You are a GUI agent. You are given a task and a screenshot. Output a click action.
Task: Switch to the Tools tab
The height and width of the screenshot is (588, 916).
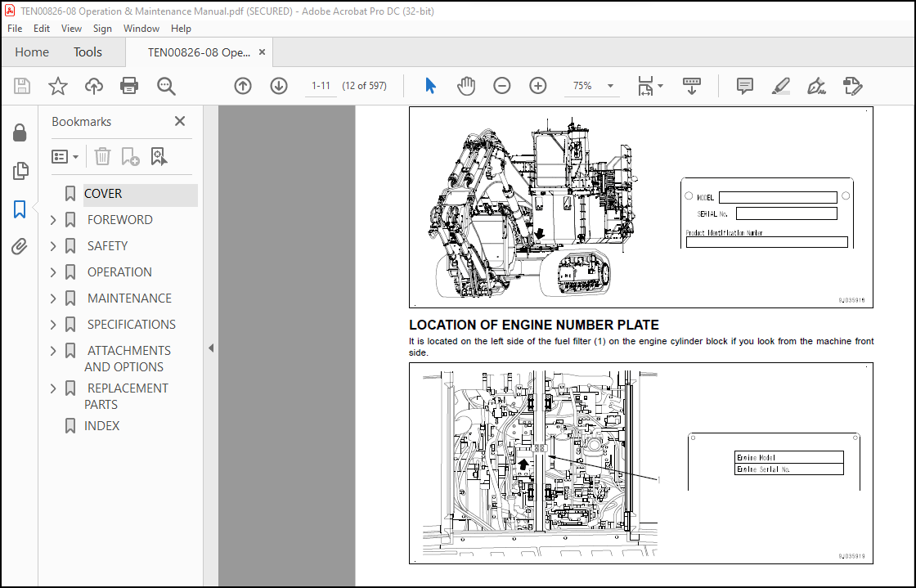coord(88,52)
